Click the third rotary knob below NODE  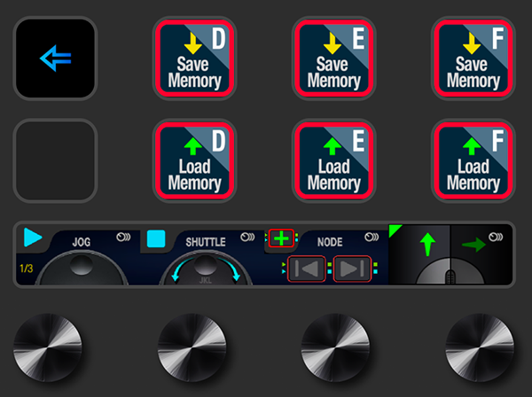[x=335, y=347]
